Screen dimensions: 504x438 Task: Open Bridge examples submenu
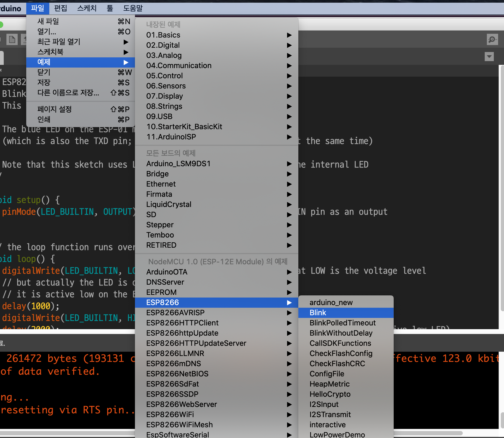click(217, 174)
